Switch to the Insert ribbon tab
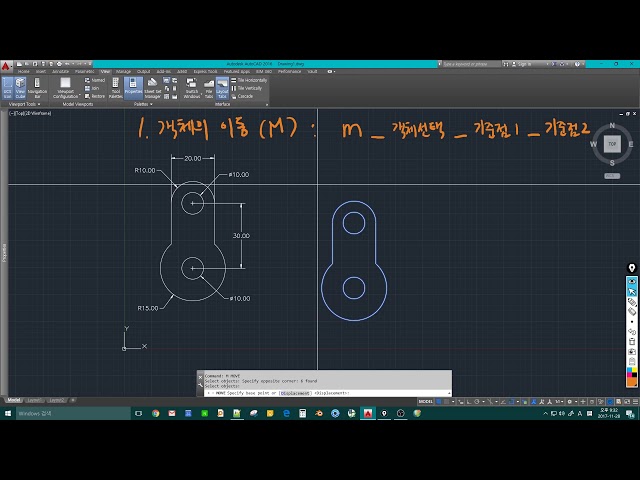Screen dimensions: 640x480 click(41, 71)
